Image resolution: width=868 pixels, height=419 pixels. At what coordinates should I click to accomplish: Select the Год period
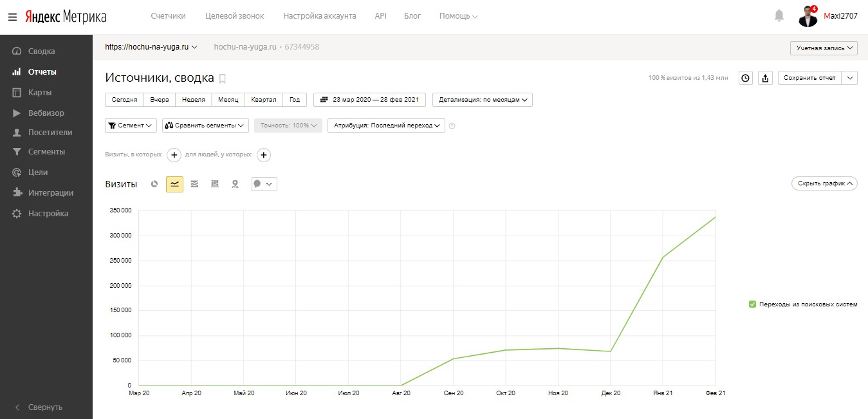pyautogui.click(x=295, y=100)
